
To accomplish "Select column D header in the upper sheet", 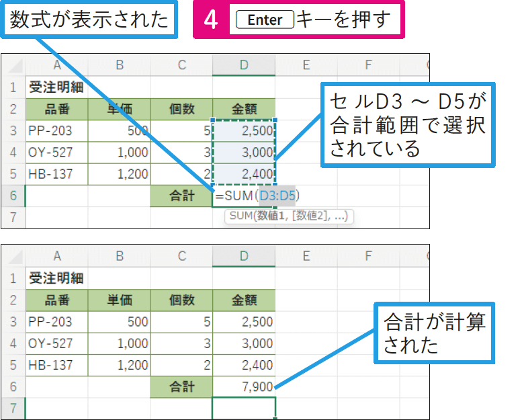I will (x=244, y=65).
